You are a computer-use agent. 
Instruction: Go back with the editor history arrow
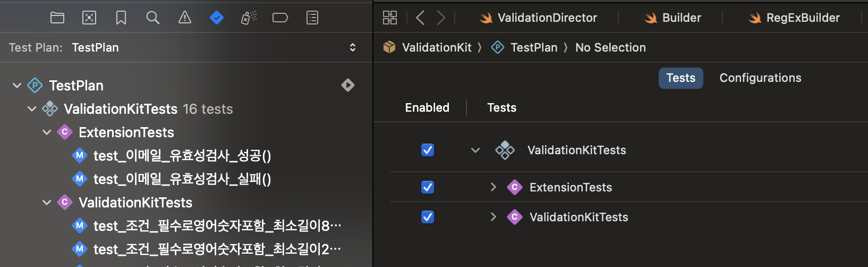click(x=420, y=18)
